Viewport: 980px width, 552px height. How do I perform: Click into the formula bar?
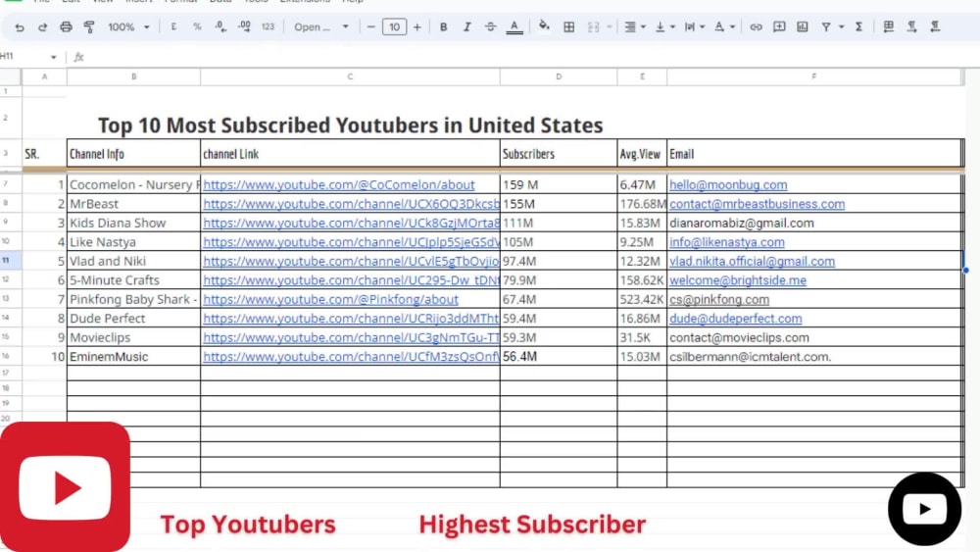[525, 57]
